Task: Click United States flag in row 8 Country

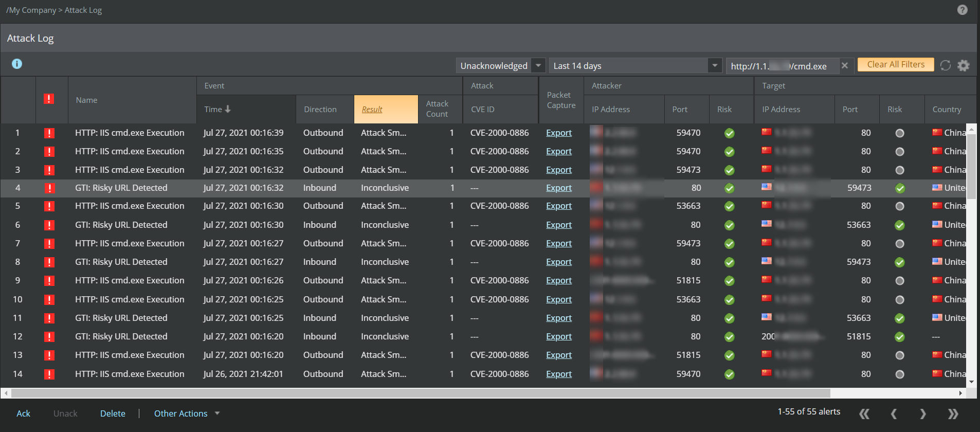Action: (937, 261)
